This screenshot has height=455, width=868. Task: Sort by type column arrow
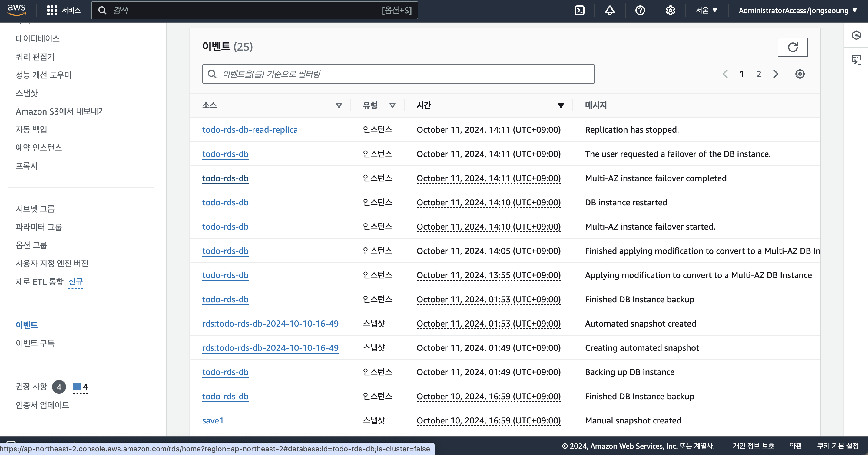[392, 105]
